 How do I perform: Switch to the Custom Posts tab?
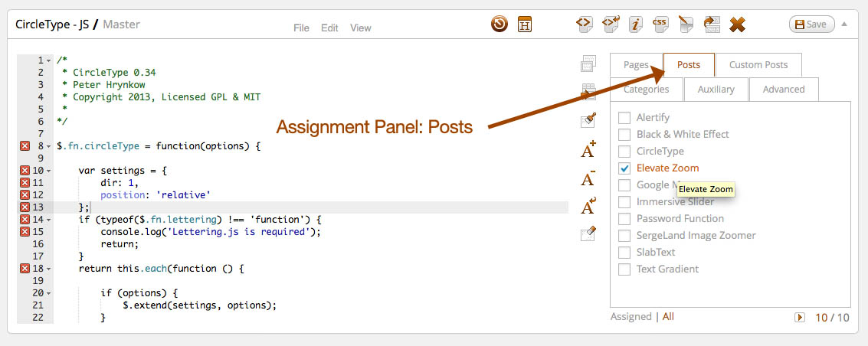pos(758,65)
